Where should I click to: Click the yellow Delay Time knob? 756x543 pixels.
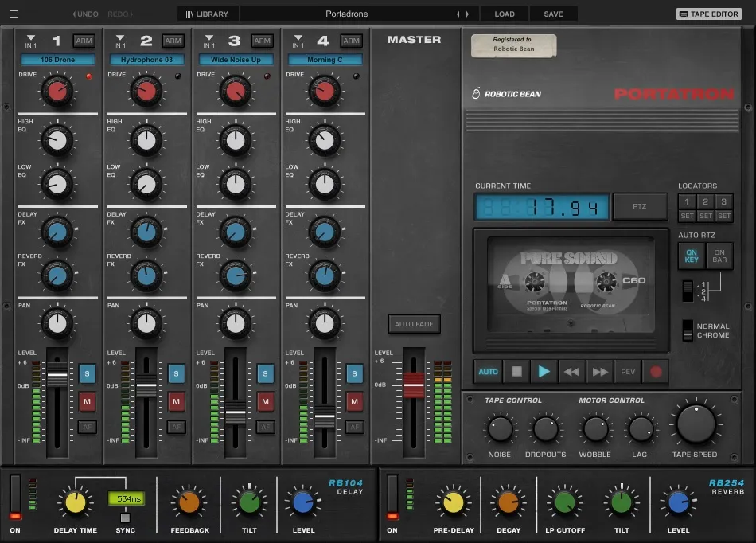coord(76,503)
